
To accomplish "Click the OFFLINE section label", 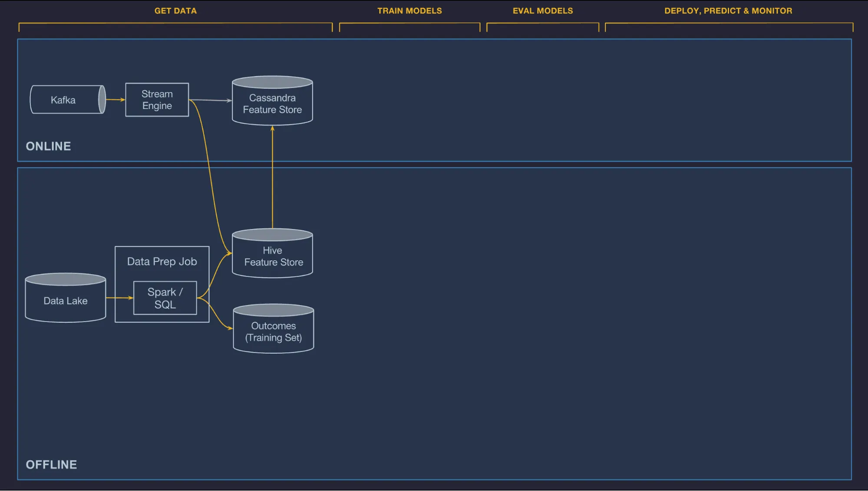I will (x=51, y=464).
